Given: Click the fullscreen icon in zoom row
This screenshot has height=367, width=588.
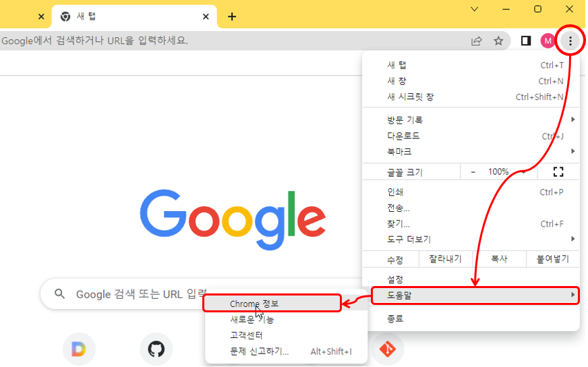Looking at the screenshot, I should pos(558,172).
